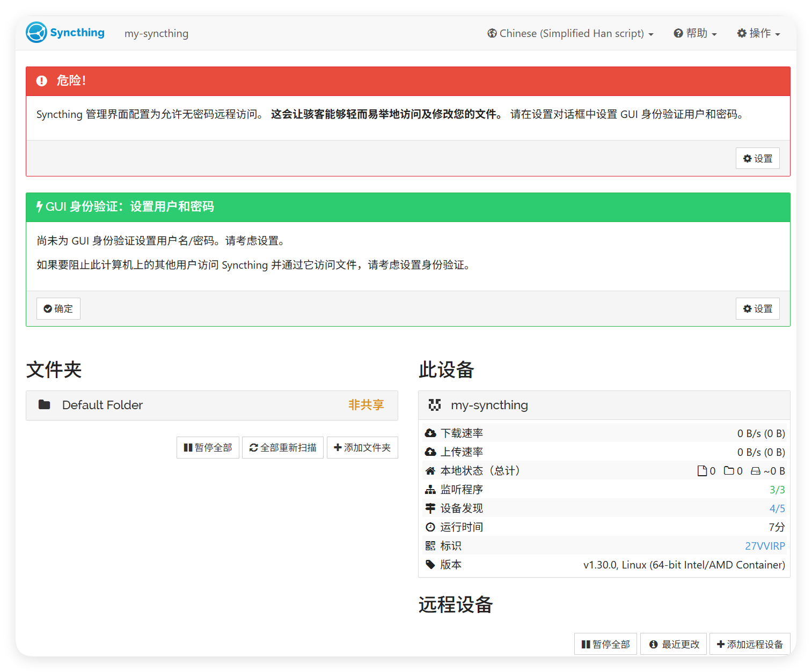Image resolution: width=812 pixels, height=672 pixels.
Task: Click the text 尚未为 GUI 身份验证设置用户名/密码
Action: tap(161, 241)
